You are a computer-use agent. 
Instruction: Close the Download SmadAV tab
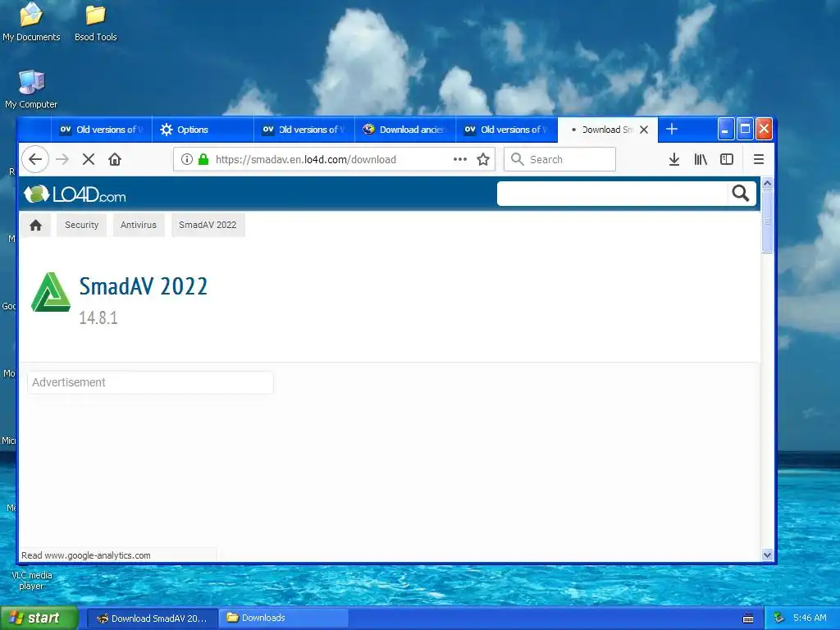point(645,130)
